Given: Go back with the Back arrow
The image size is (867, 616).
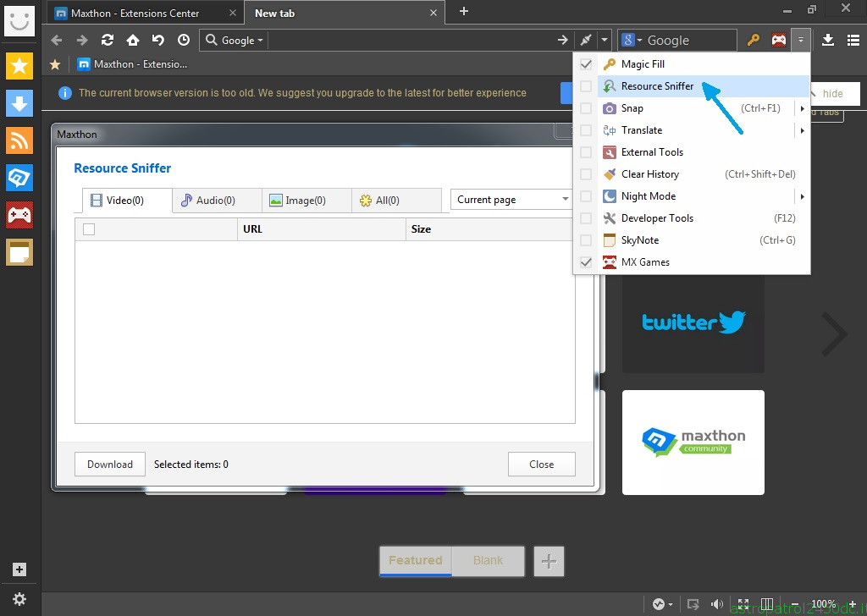Looking at the screenshot, I should (x=57, y=40).
